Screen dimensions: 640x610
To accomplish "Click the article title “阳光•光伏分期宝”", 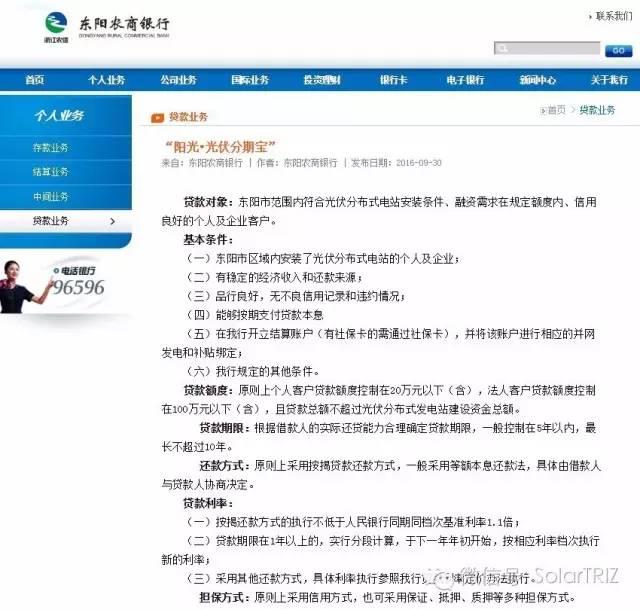I will [x=220, y=146].
